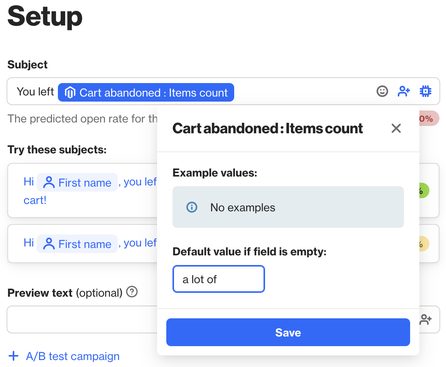Click the green percentage badge on first suggestion
This screenshot has width=446, height=367.
point(424,191)
